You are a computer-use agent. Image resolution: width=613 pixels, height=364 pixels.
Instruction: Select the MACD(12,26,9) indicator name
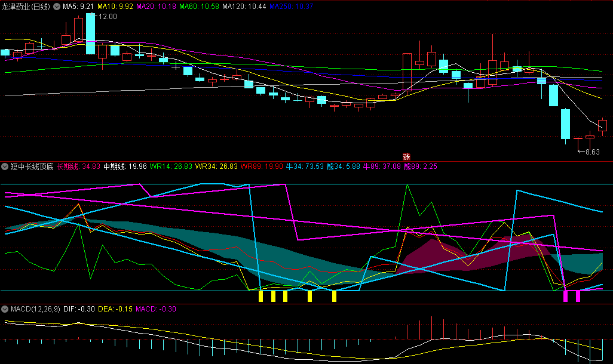36,309
